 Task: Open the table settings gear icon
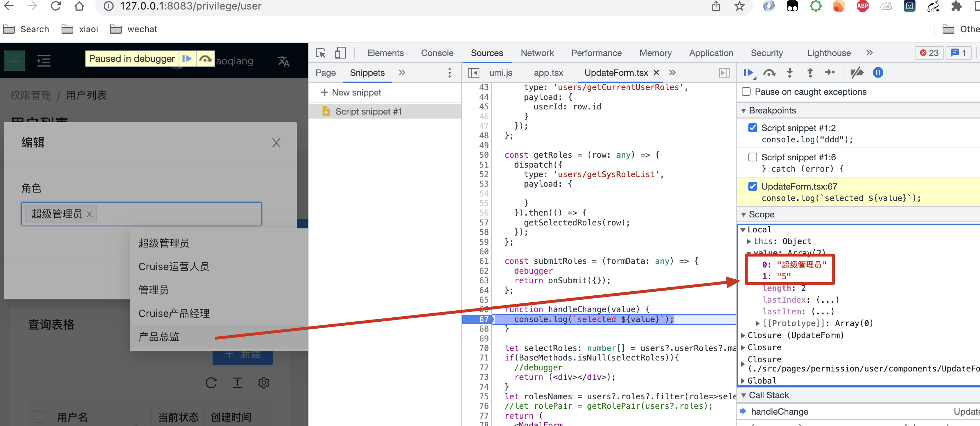pos(264,383)
